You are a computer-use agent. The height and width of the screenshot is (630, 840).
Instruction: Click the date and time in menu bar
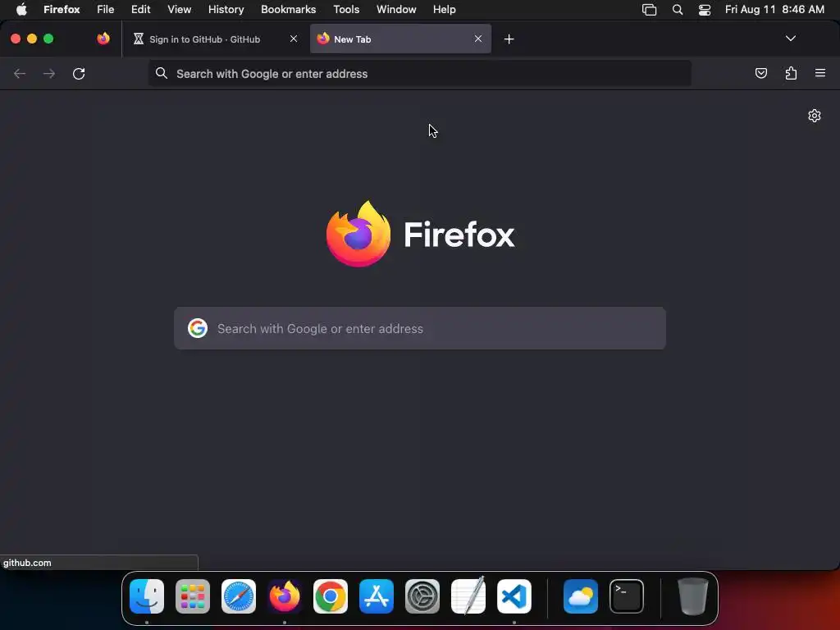(x=774, y=9)
